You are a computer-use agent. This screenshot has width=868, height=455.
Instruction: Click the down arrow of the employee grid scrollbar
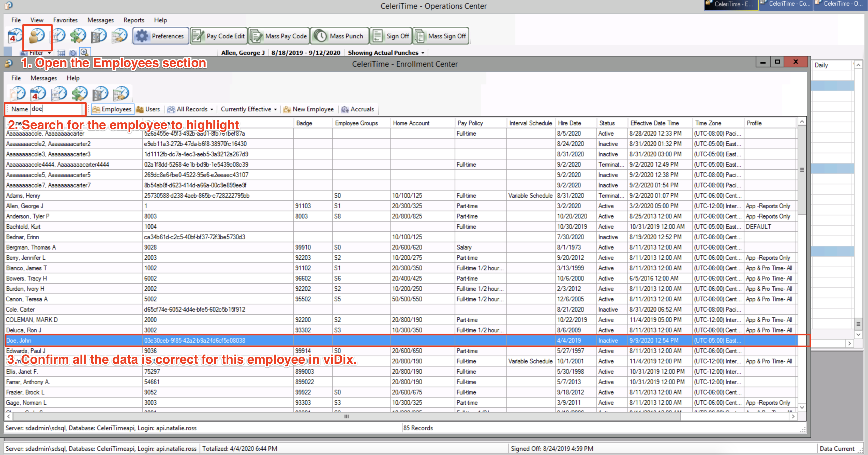(x=802, y=407)
